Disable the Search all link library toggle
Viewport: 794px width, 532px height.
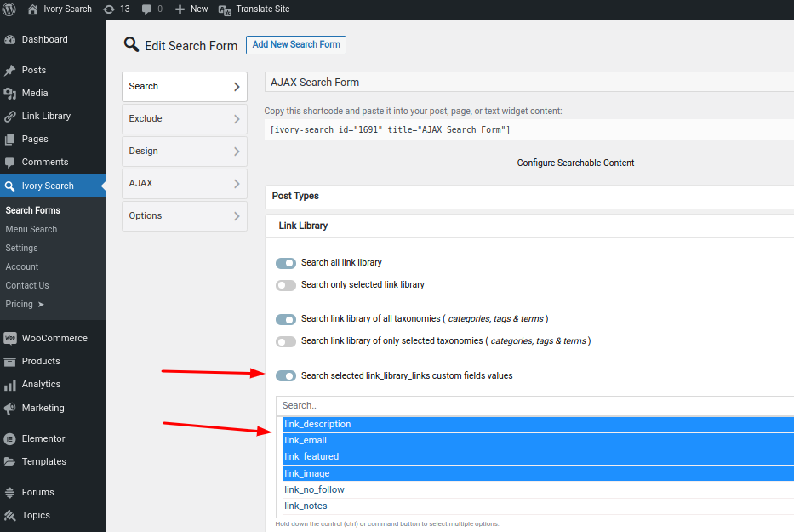(286, 263)
